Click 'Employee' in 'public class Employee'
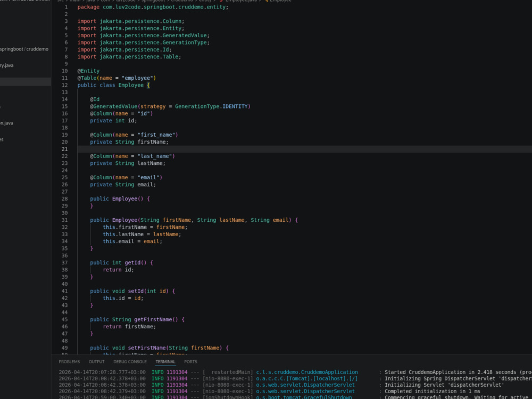Screen dimensions: 532x399 (131, 85)
